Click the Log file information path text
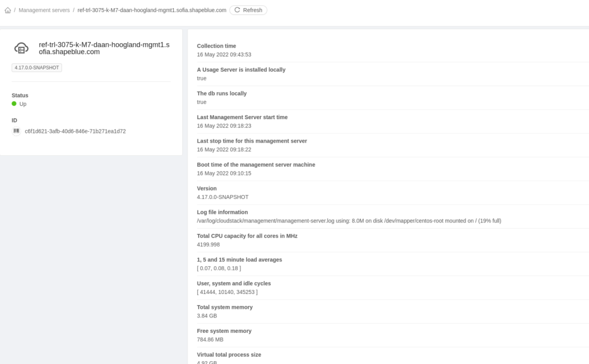589x364 pixels. (x=349, y=220)
